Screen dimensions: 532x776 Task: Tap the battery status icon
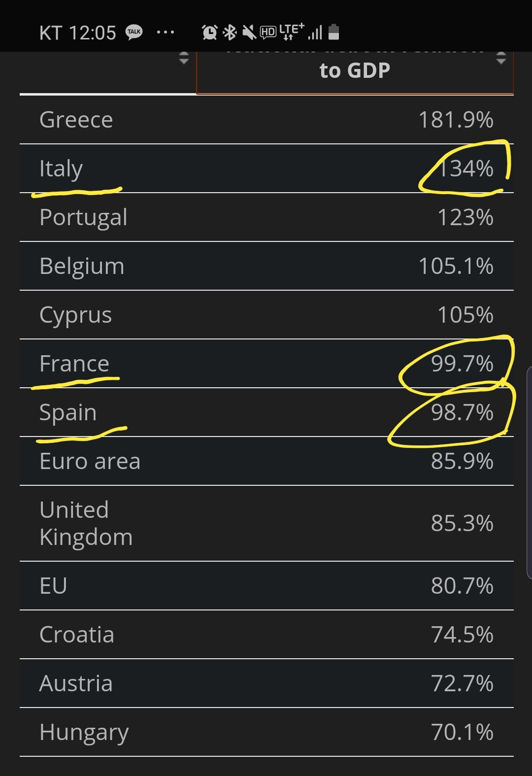333,32
